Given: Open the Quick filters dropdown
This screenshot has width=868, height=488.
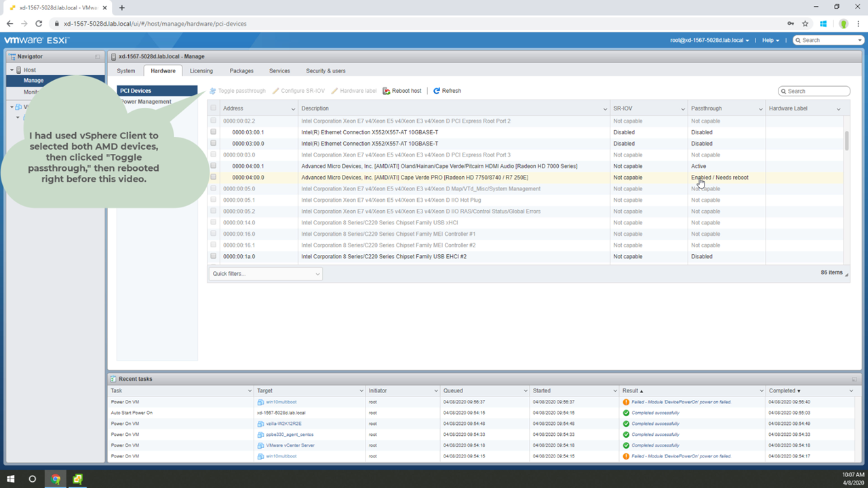Looking at the screenshot, I should point(265,274).
